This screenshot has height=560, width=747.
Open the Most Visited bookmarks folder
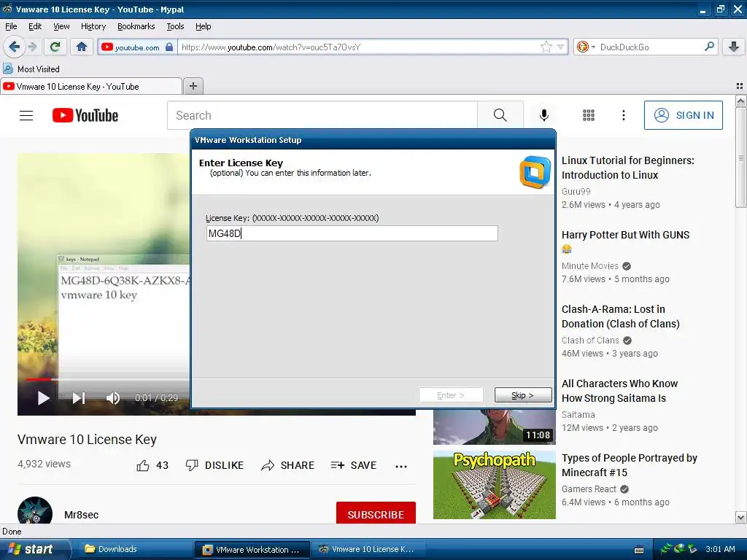tap(31, 69)
